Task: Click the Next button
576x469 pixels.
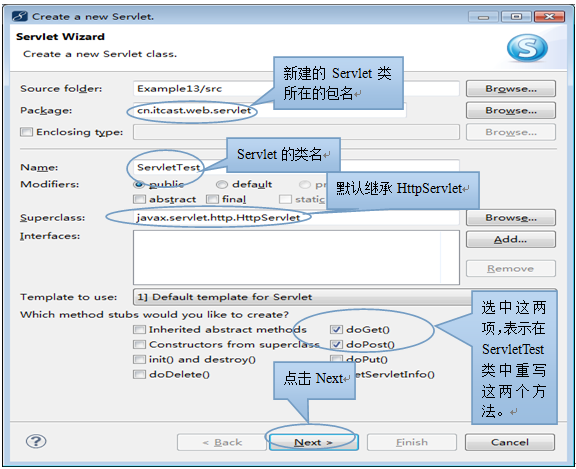Action: (314, 442)
